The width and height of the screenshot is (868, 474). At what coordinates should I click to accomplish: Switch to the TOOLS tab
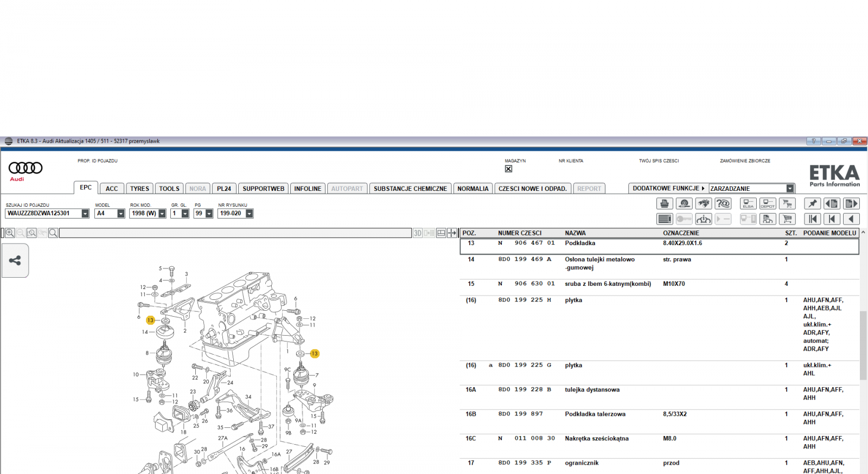(169, 189)
